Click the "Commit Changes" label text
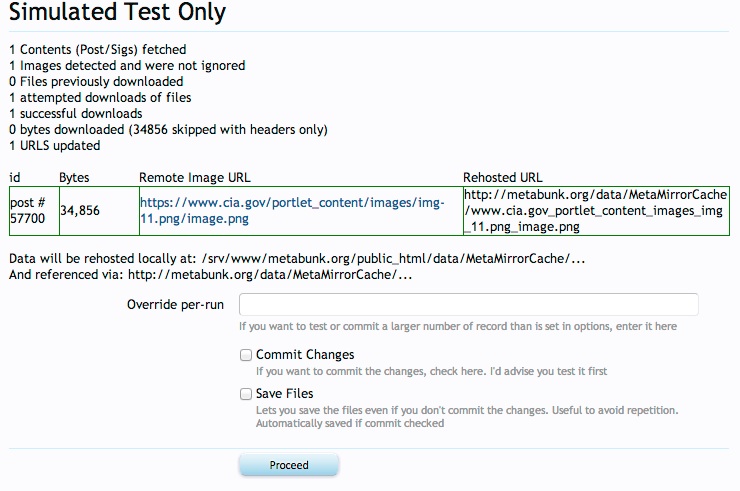Screen dimensions: 740x491 (x=305, y=355)
